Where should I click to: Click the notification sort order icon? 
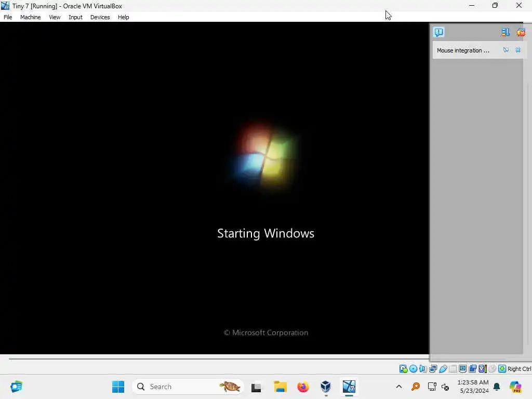coord(506,32)
